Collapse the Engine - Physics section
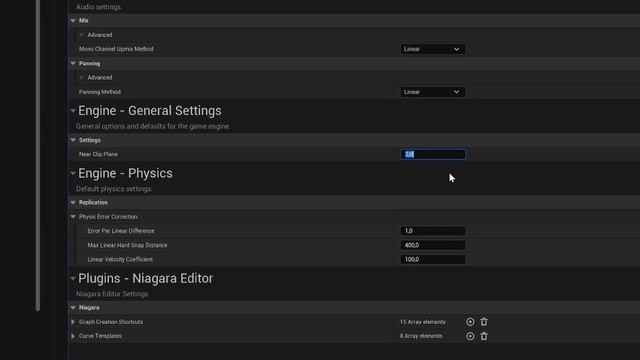640x360 pixels. [x=73, y=173]
